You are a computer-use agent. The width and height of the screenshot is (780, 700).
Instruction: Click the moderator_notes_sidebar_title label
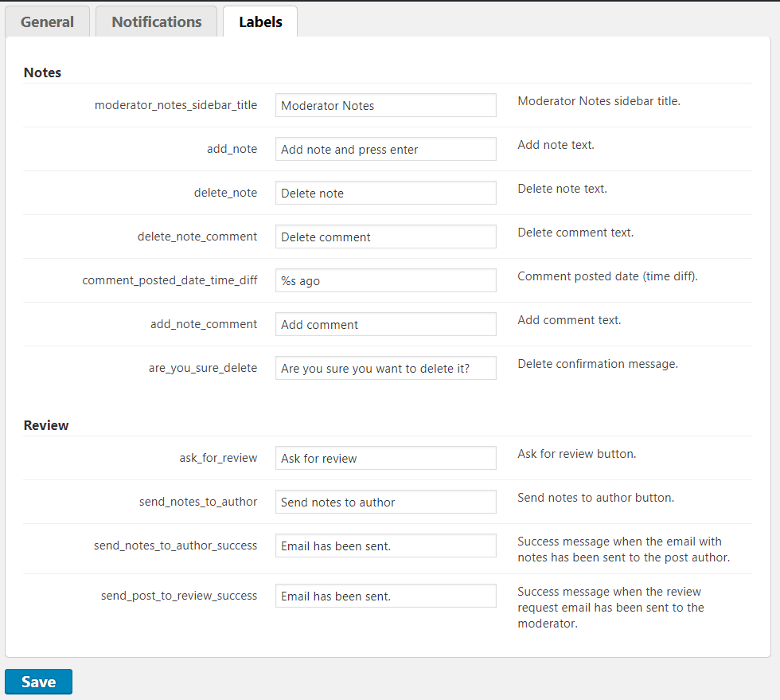175,104
